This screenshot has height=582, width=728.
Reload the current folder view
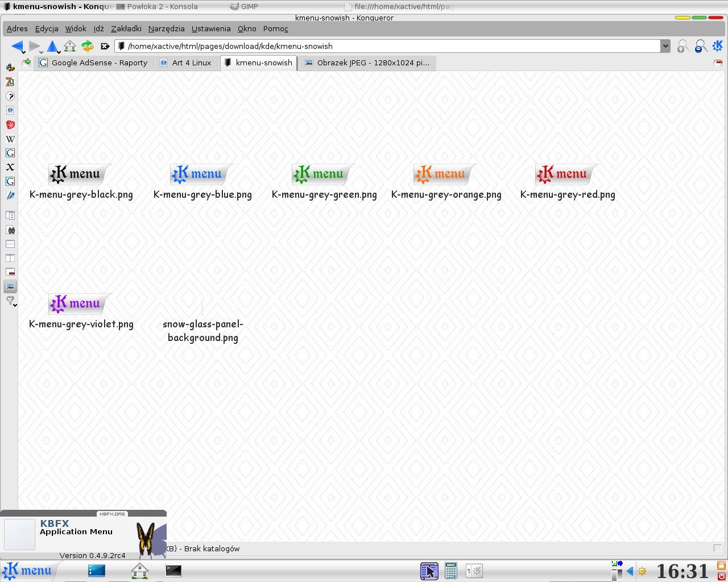(87, 46)
